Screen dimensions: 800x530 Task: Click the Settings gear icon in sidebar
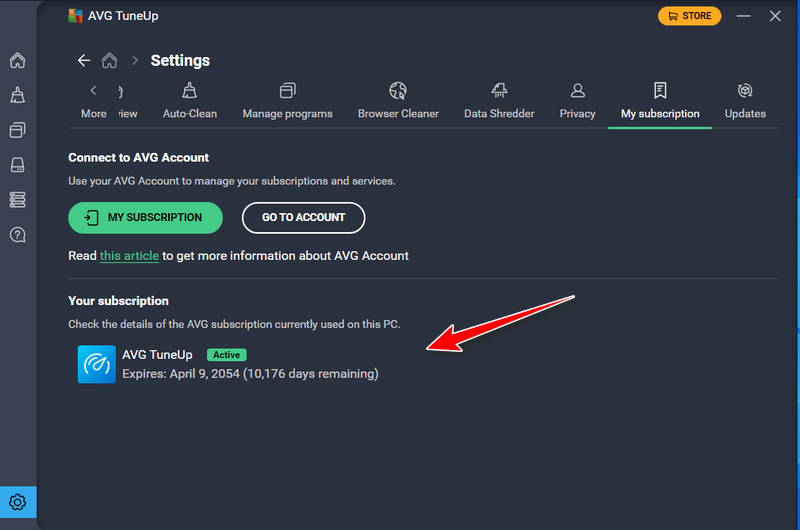(x=18, y=502)
